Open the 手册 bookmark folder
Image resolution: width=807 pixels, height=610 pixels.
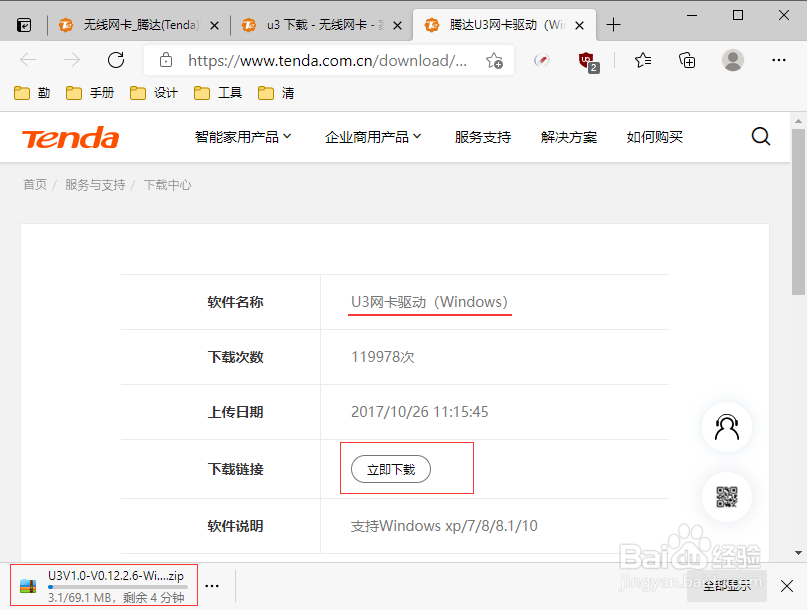(90, 93)
